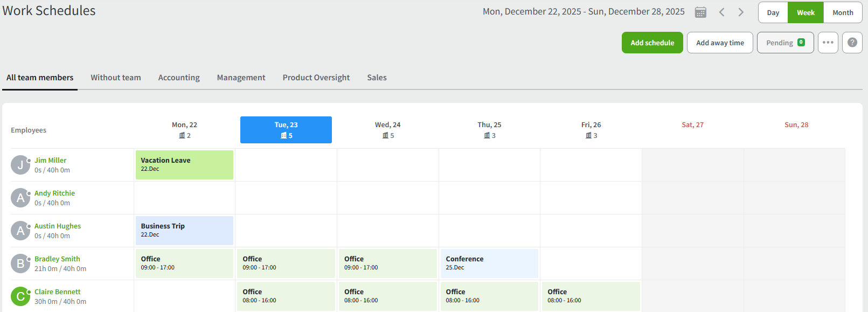Switch to Month view
Screen dimensions: 868x312
[x=843, y=13]
